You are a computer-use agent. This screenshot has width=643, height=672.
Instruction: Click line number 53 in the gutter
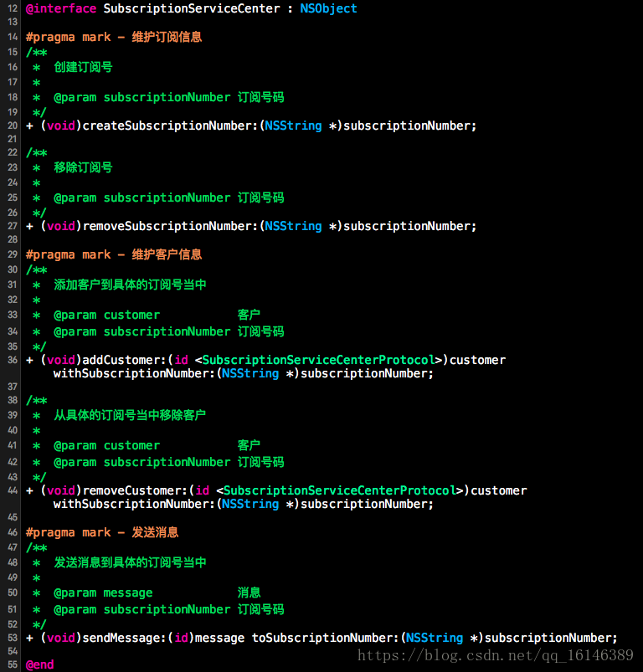pos(13,638)
